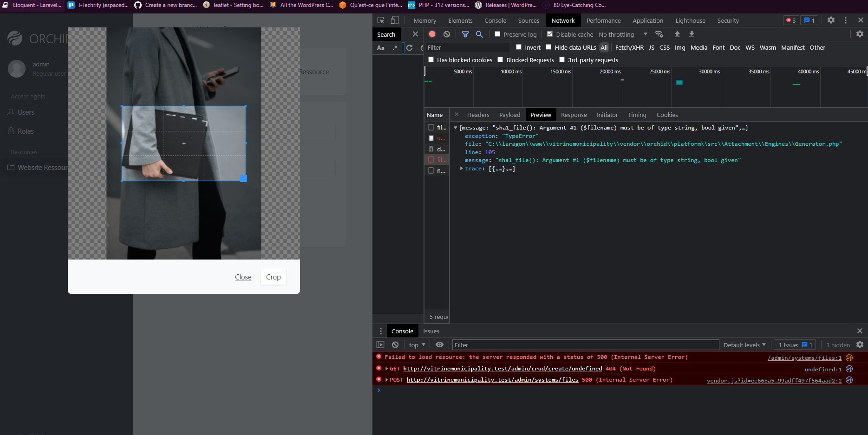Stop recording the network log
Image resolution: width=868 pixels, height=435 pixels.
coord(432,34)
